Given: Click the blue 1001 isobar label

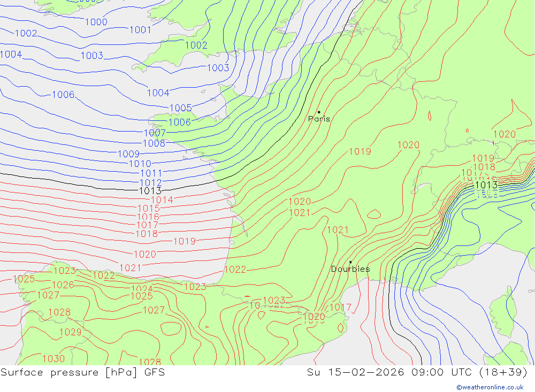Looking at the screenshot, I should [x=141, y=30].
